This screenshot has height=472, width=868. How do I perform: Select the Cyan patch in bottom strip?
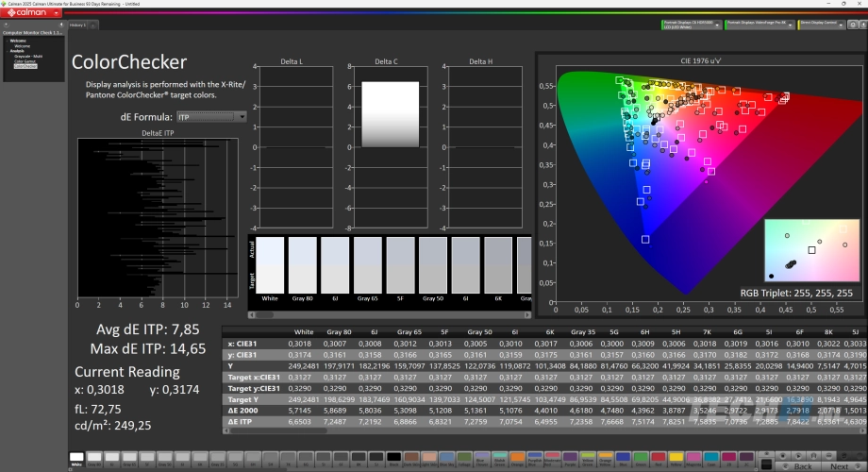click(x=710, y=460)
